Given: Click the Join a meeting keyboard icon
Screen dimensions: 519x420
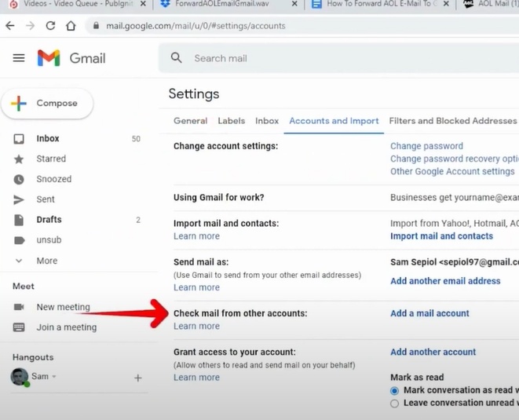Looking at the screenshot, I should (19, 327).
